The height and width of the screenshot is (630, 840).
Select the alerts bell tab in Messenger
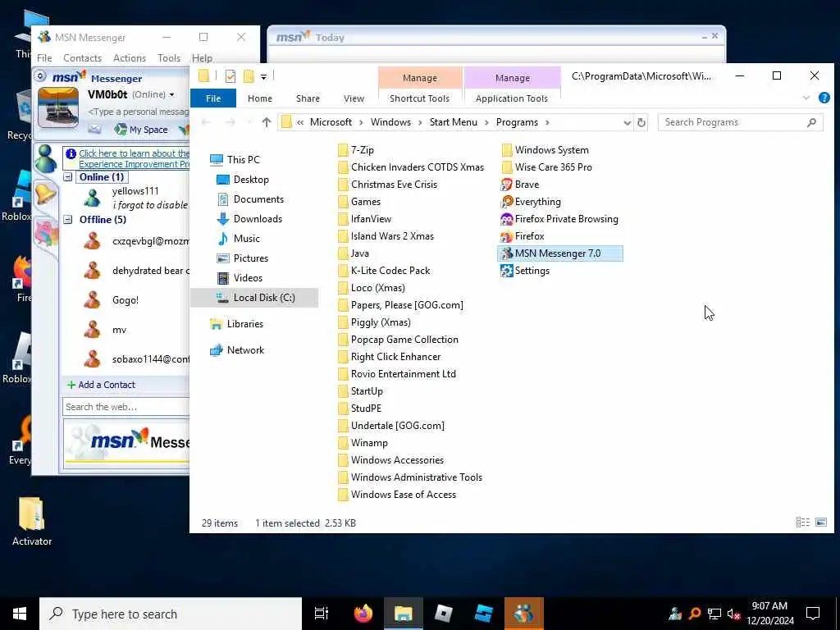point(46,193)
